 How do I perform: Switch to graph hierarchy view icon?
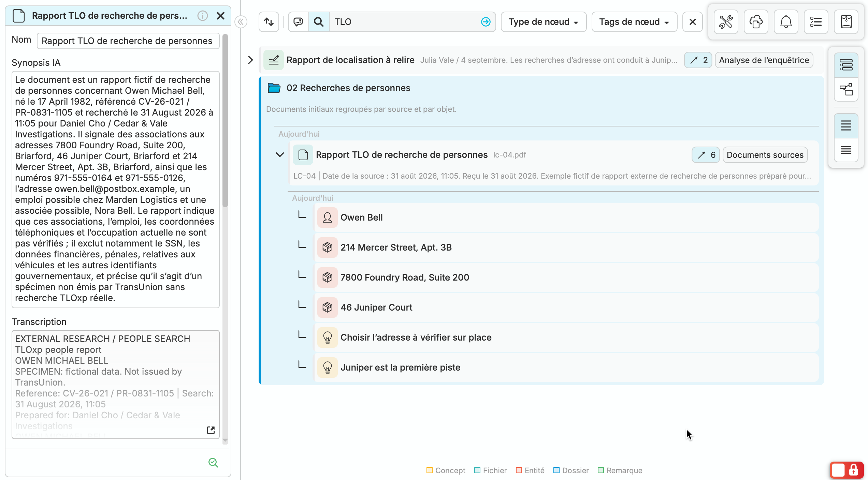tap(846, 89)
